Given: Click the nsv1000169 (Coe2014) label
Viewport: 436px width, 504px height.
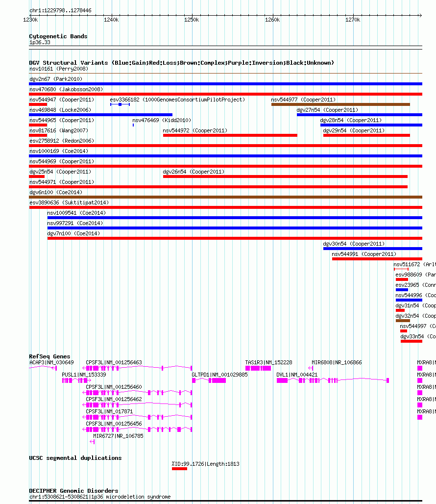Looking at the screenshot, I should point(59,151).
